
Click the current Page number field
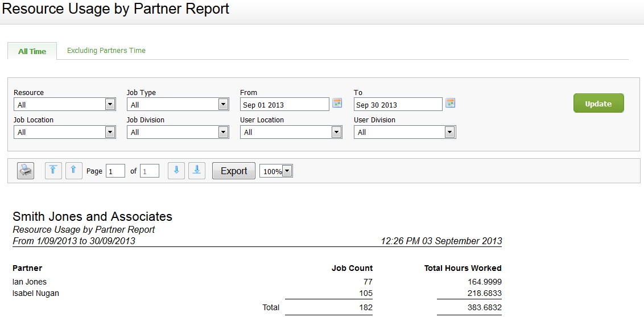click(x=115, y=171)
